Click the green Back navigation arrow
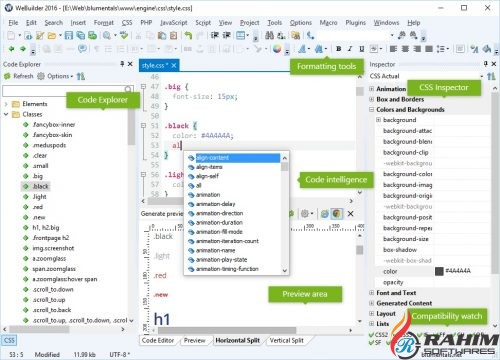The width and height of the screenshot is (500, 360). pyautogui.click(x=11, y=49)
